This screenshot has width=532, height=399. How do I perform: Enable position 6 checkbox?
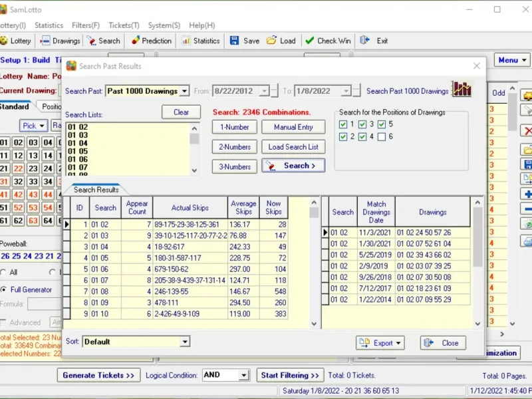tap(382, 137)
